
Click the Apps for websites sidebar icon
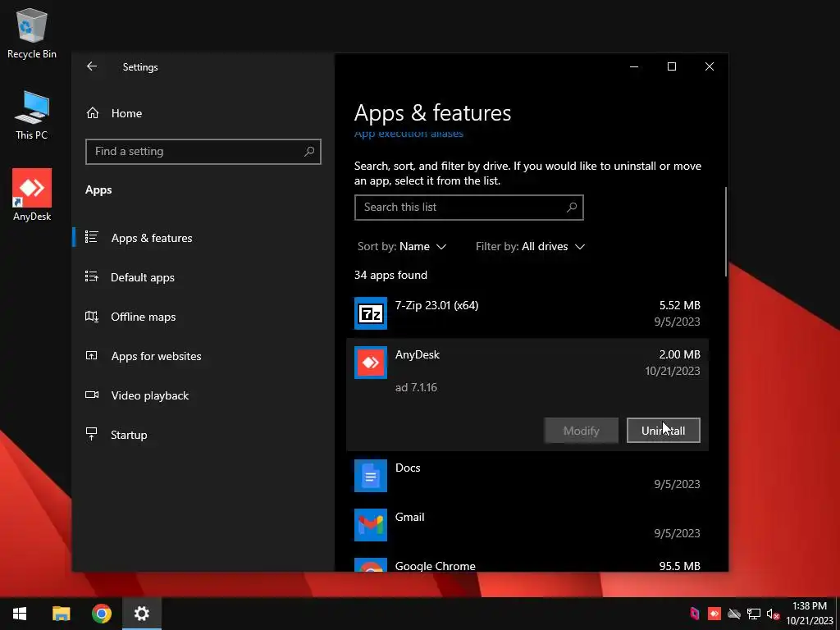click(x=92, y=356)
